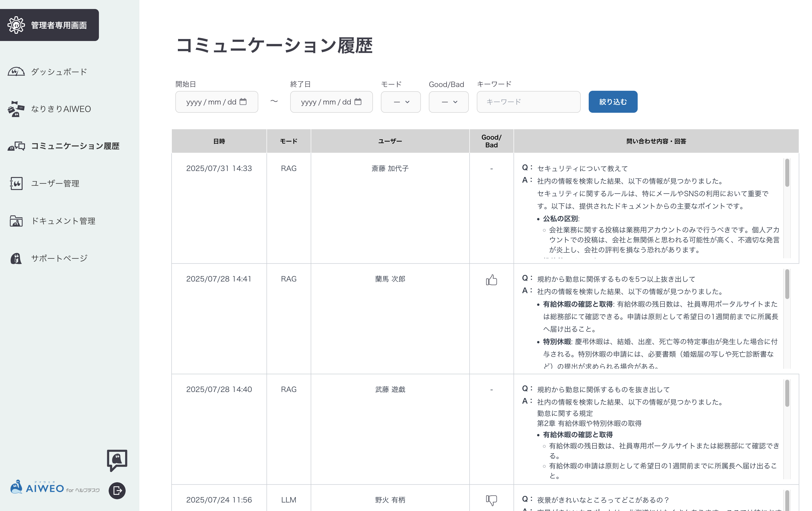Click the キーワード search input

529,101
